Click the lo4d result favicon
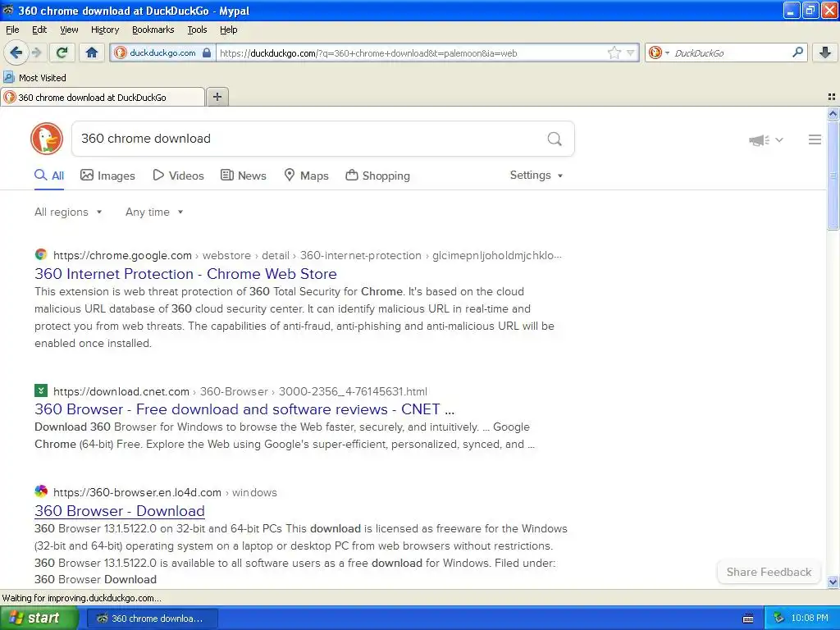Image resolution: width=840 pixels, height=630 pixels. click(41, 491)
